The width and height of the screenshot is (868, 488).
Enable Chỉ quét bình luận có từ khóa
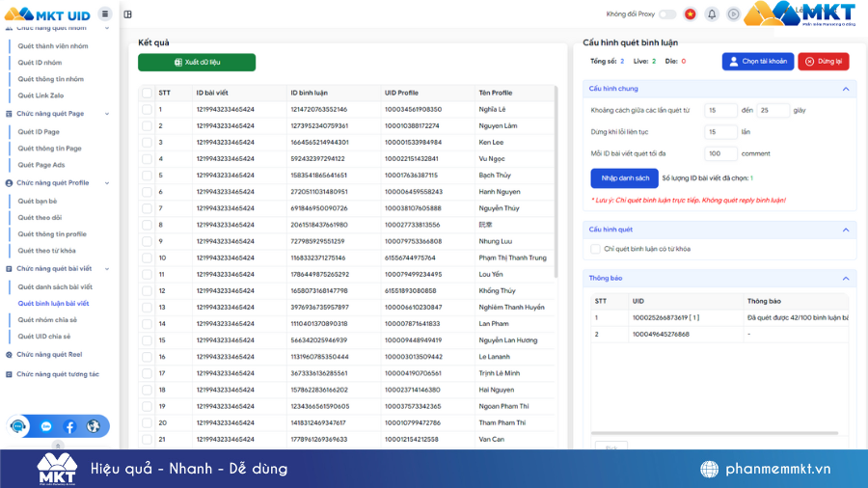pyautogui.click(x=595, y=249)
